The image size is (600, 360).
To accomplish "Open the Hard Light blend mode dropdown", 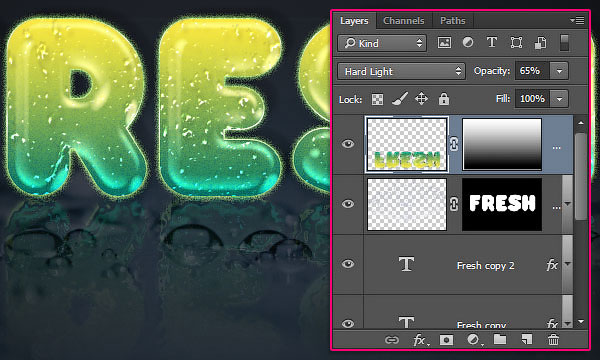I will tap(401, 71).
